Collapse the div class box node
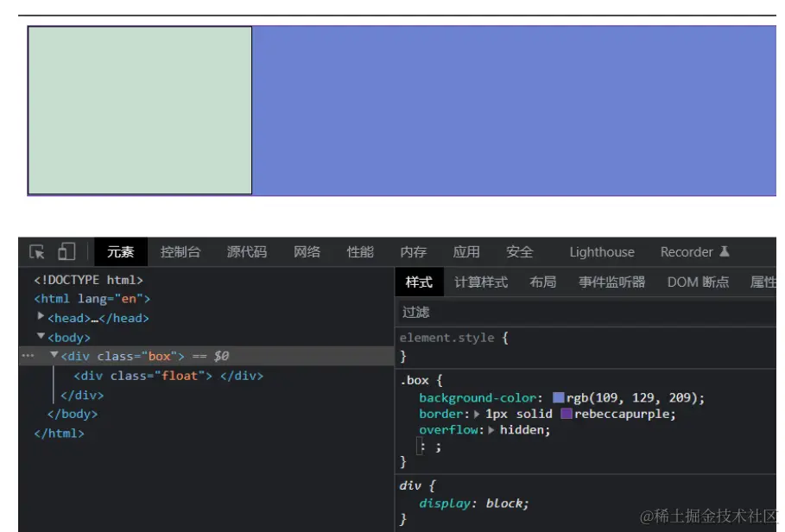This screenshot has width=785, height=532. coord(54,355)
